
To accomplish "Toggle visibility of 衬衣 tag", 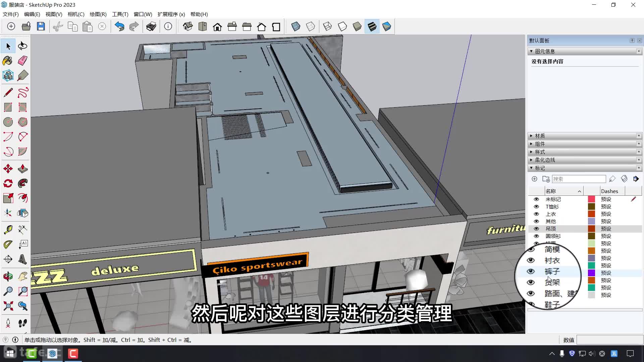I will (x=531, y=260).
